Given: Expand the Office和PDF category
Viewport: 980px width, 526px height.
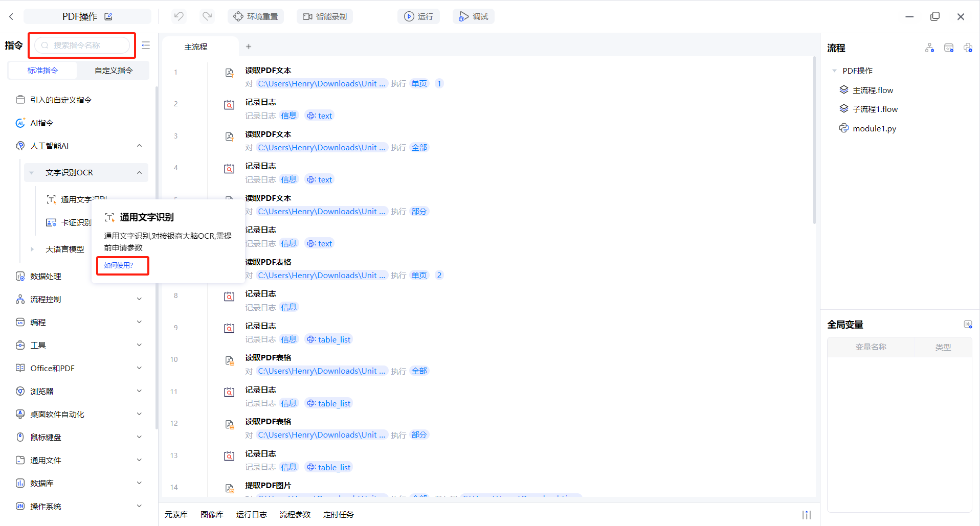Looking at the screenshot, I should coord(139,368).
